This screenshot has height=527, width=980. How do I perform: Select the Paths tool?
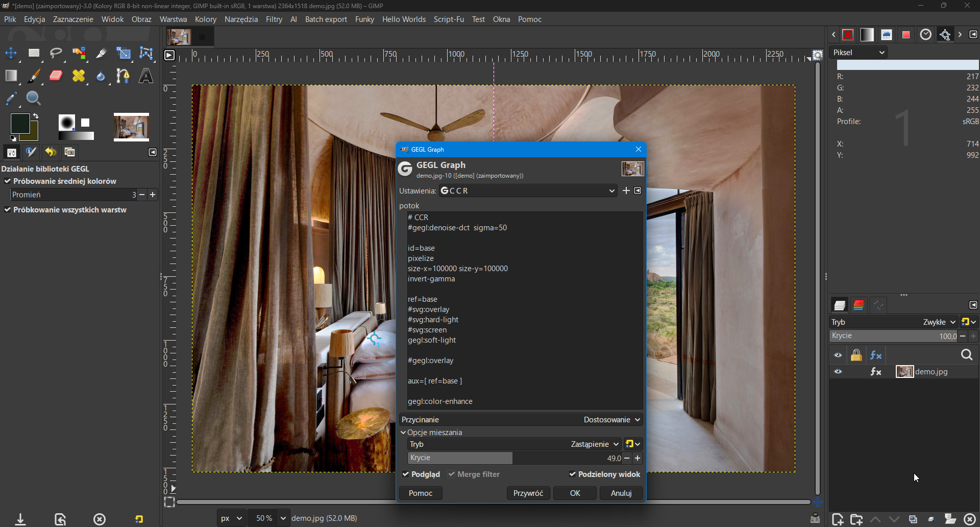tap(123, 76)
